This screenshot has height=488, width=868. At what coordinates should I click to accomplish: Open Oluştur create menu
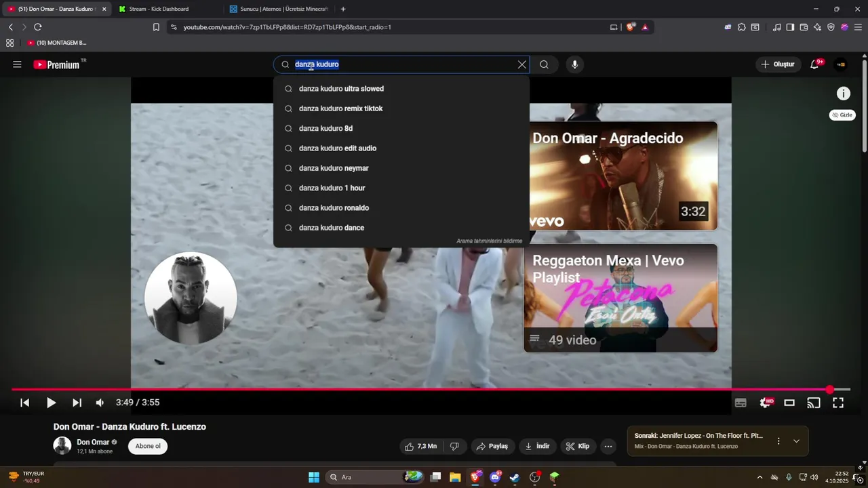[x=778, y=64]
